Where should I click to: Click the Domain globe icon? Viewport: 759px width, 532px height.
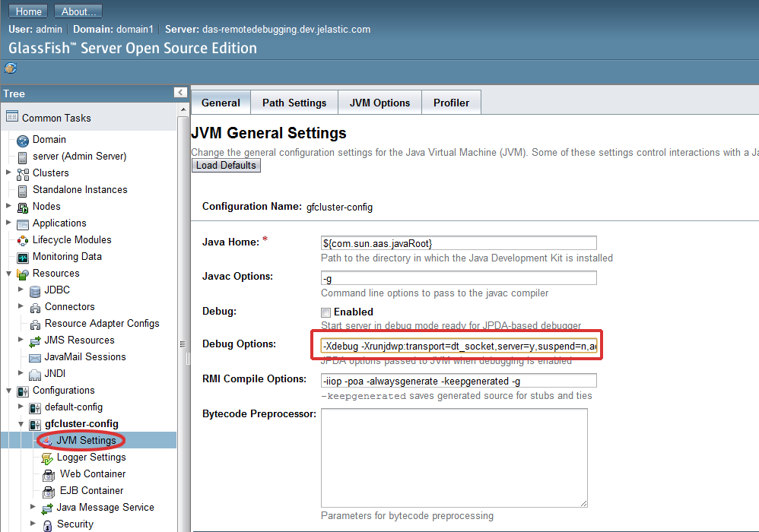pos(23,141)
